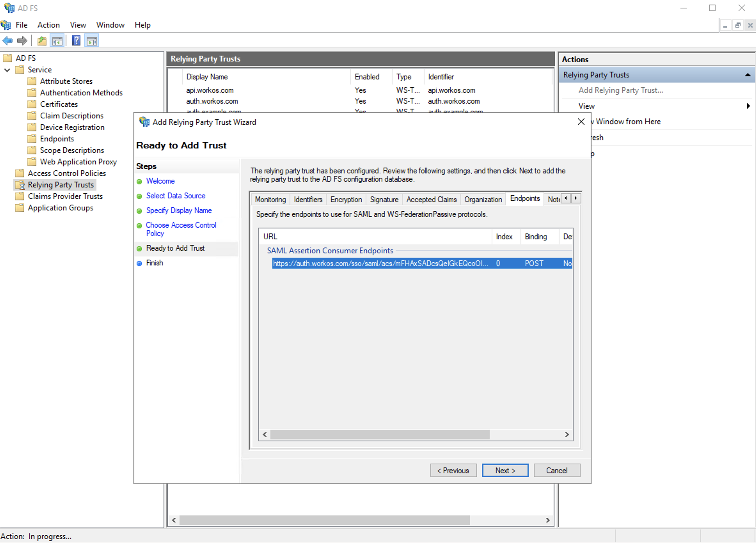Toggle Show/Hide Action Pane toolbar icon
Screen dimensions: 756x543
pyautogui.click(x=92, y=41)
